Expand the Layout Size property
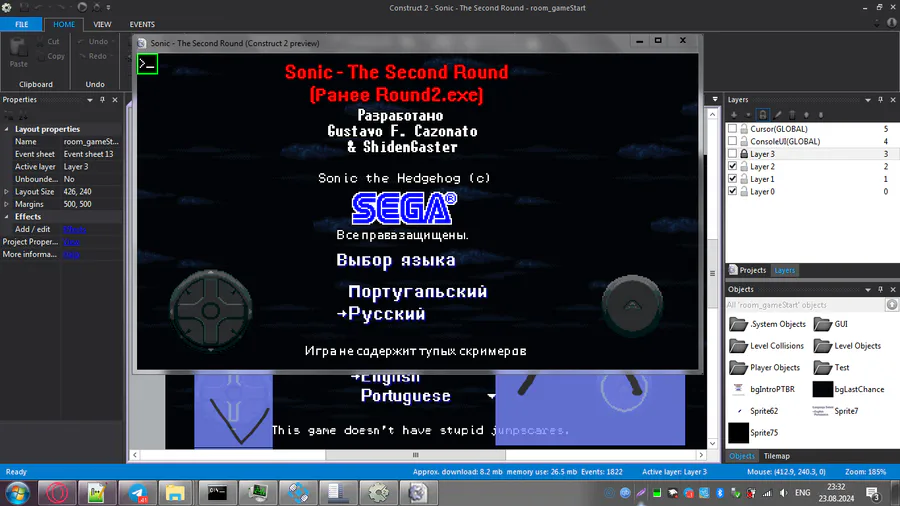The height and width of the screenshot is (506, 900). (6, 192)
